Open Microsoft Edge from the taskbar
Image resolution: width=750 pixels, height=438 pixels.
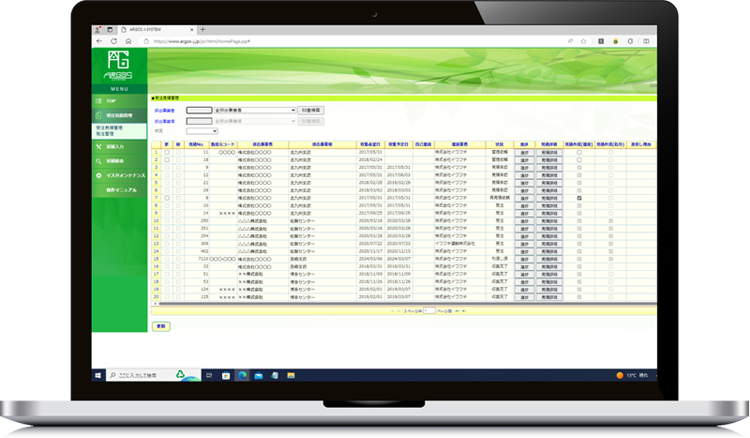241,375
